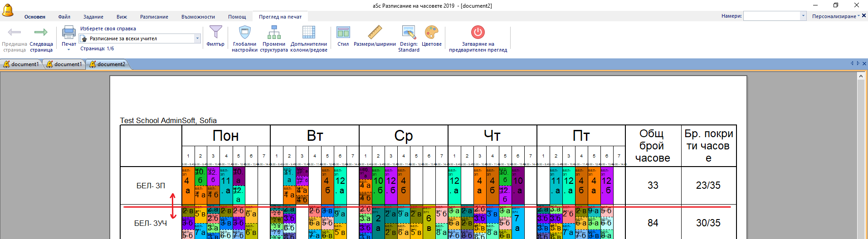
Task: Switch to the first document1 tab
Action: (x=22, y=64)
